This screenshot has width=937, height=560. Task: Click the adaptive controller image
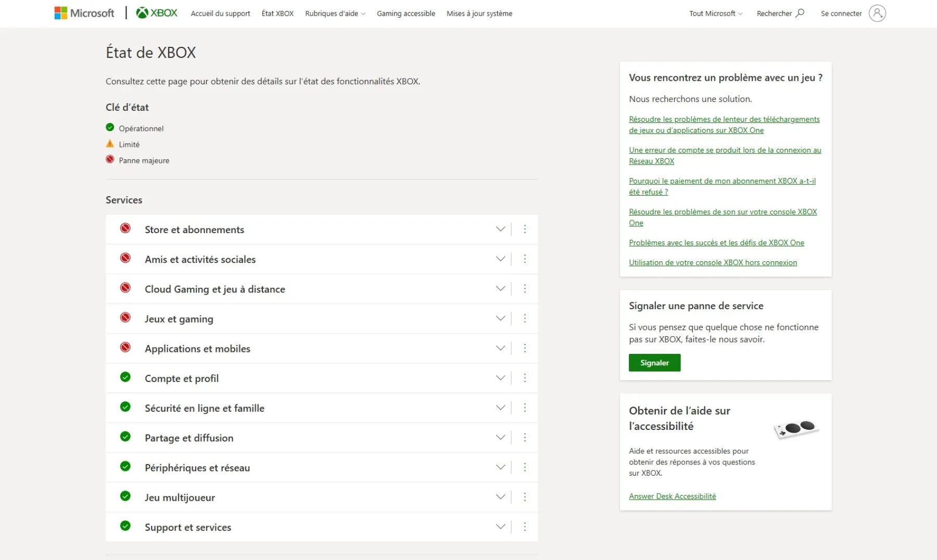coord(796,429)
